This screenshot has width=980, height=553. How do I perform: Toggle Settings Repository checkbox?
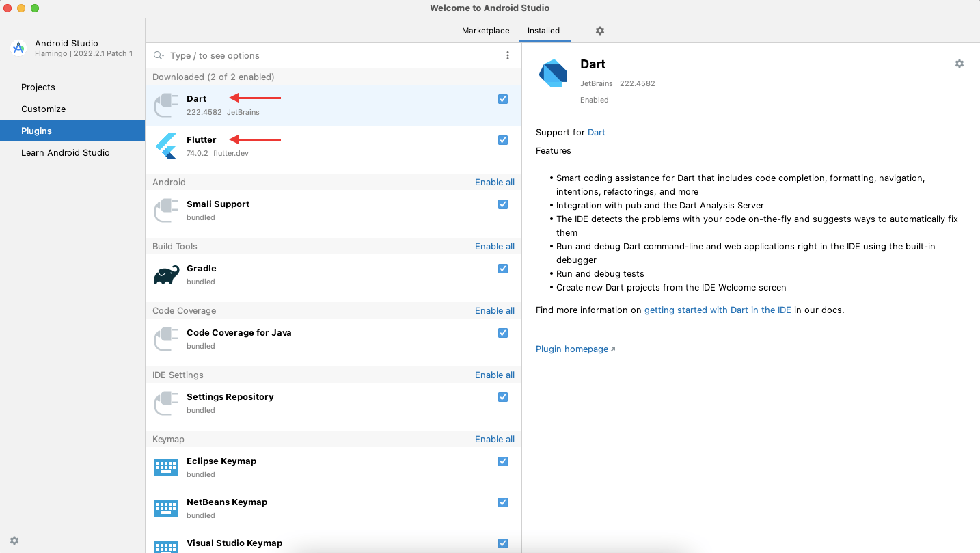(503, 397)
